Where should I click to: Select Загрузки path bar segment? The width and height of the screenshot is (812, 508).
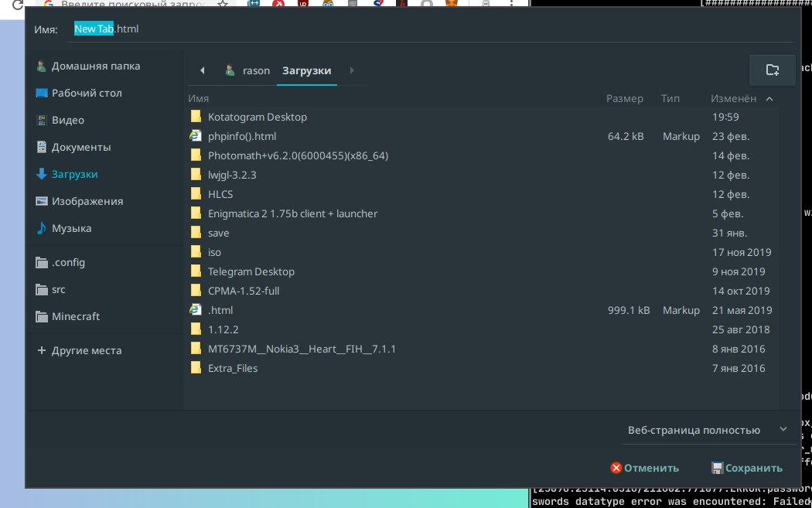[x=306, y=70]
